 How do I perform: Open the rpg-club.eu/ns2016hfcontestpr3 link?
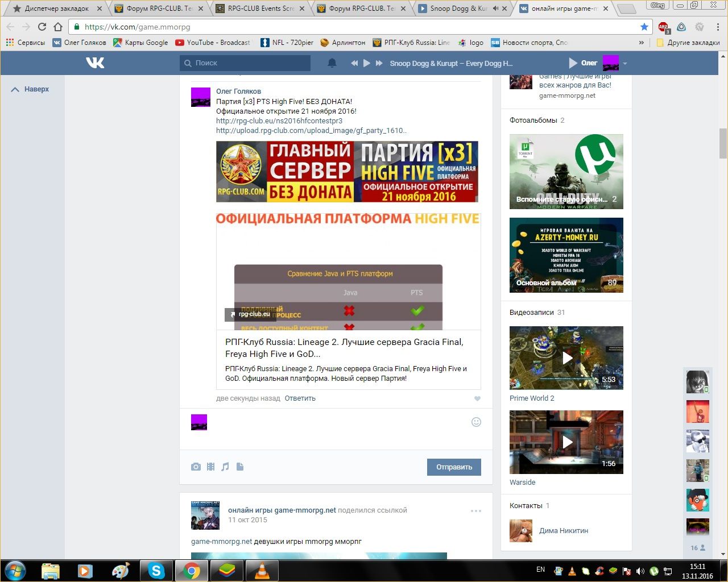click(x=279, y=120)
